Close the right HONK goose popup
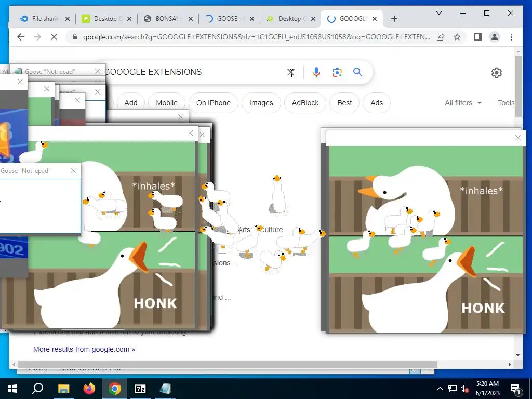The image size is (532, 399). pyautogui.click(x=518, y=138)
